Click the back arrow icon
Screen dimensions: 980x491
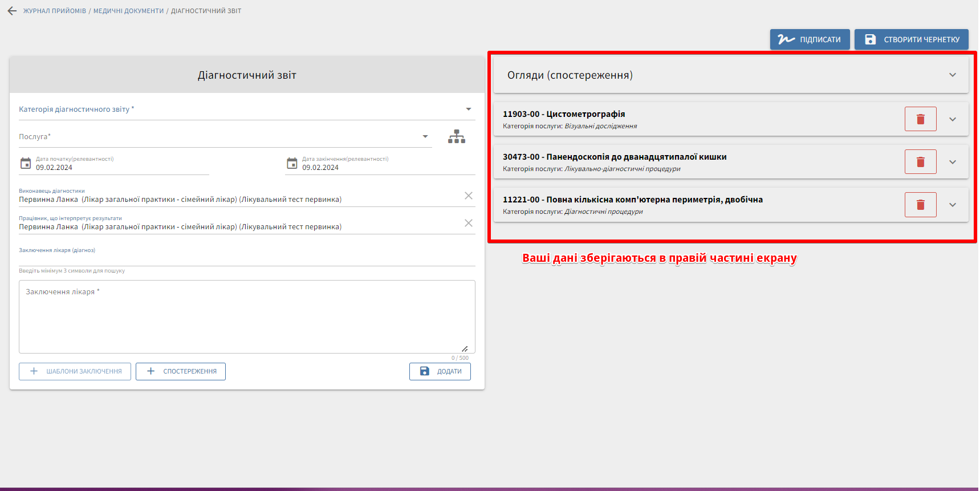coord(12,11)
